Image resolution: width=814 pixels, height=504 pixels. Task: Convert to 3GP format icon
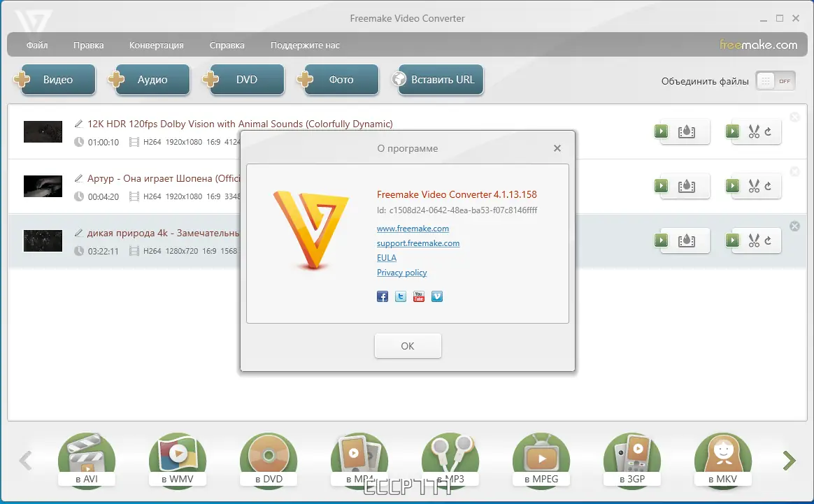(631, 461)
